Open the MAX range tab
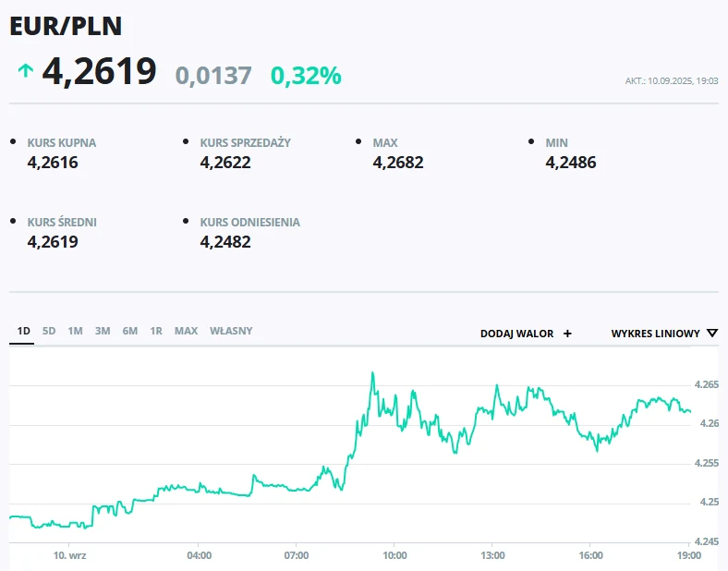Image resolution: width=728 pixels, height=571 pixels. (x=187, y=331)
